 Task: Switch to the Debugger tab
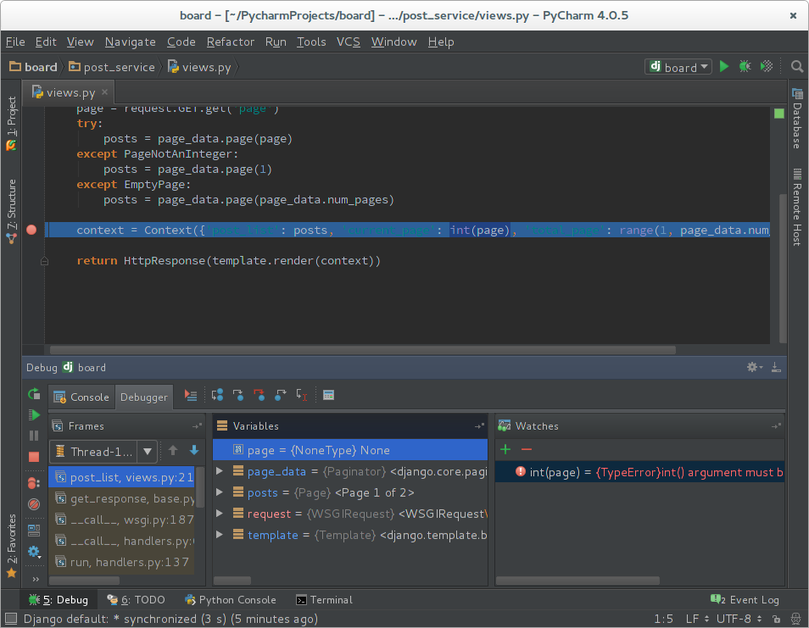point(144,397)
